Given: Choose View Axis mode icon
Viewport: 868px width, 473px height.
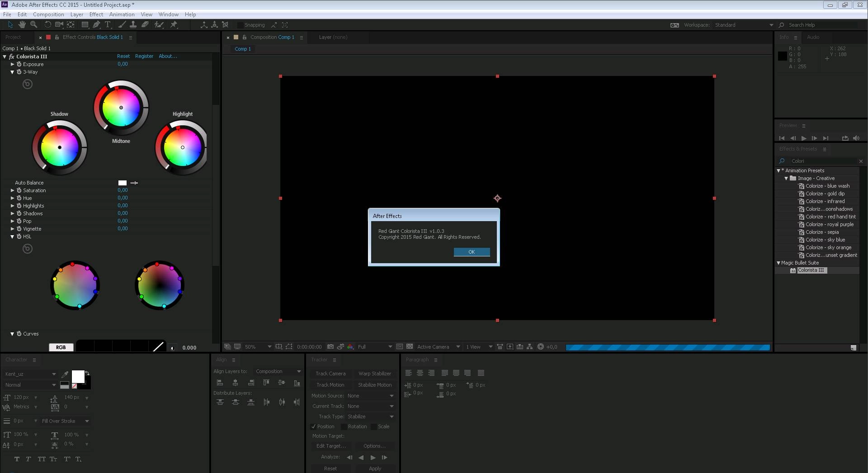Looking at the screenshot, I should pyautogui.click(x=225, y=25).
